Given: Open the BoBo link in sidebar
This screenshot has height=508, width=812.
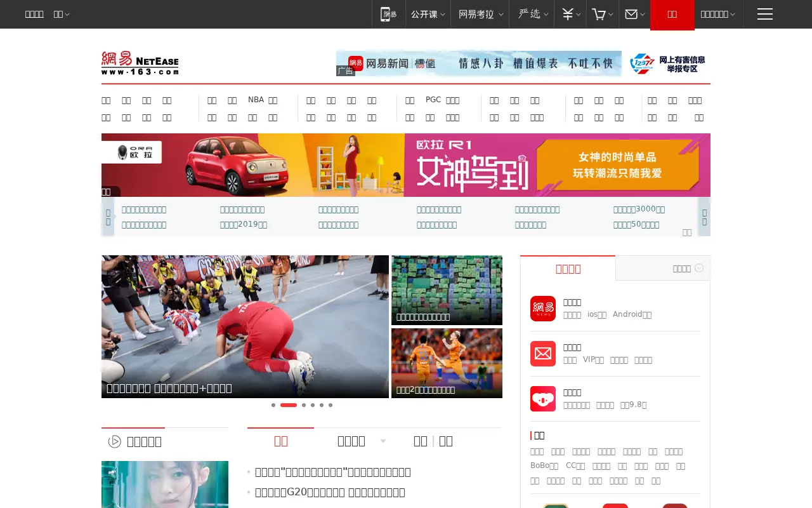Looking at the screenshot, I should tap(544, 465).
